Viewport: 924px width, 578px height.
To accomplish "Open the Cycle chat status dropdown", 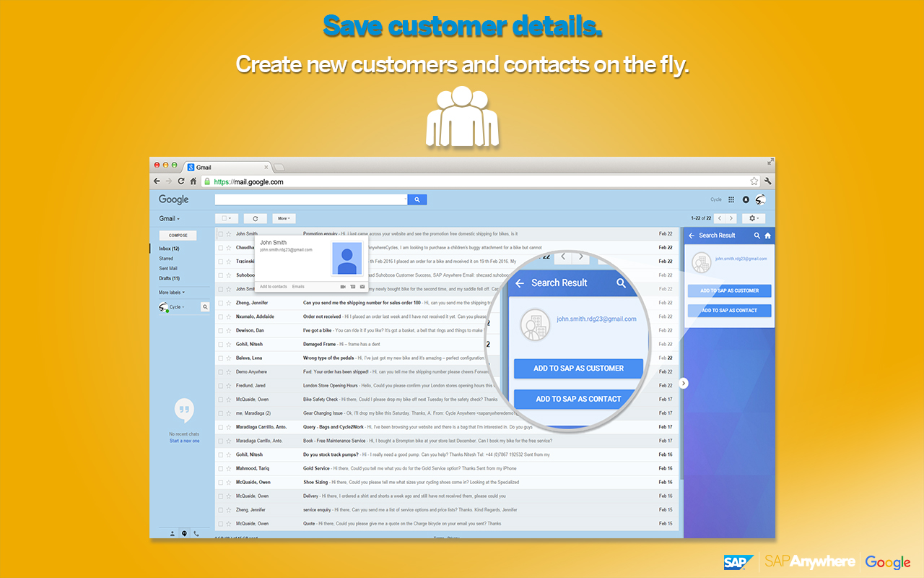I will pos(177,307).
